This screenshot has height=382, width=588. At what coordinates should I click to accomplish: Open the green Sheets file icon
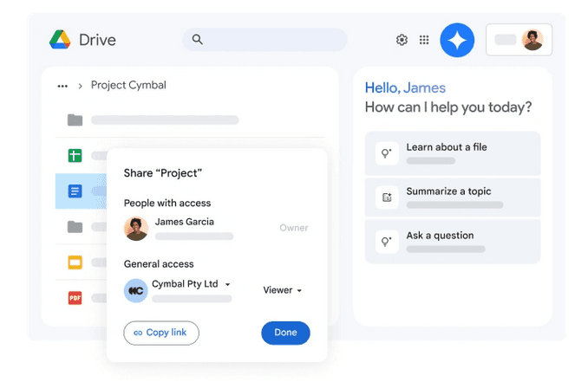pyautogui.click(x=75, y=155)
